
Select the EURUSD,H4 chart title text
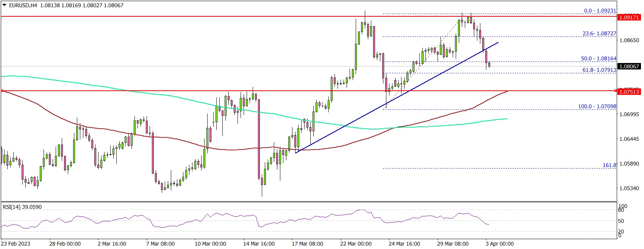pos(23,6)
